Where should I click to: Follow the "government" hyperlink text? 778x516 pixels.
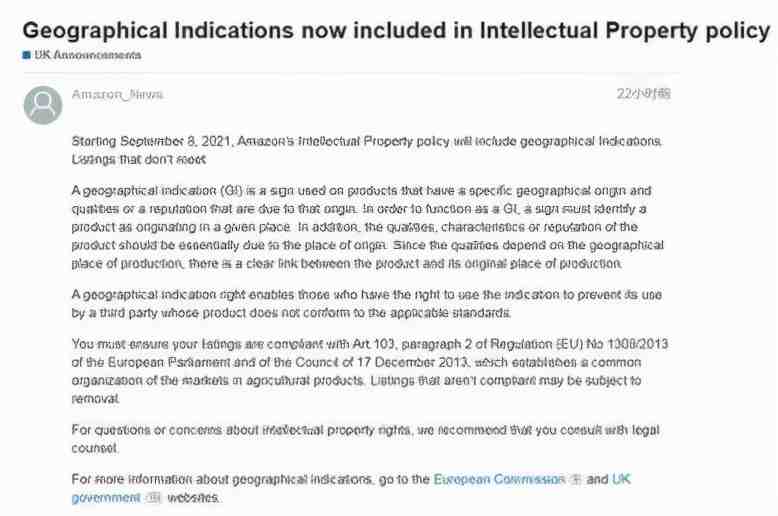tap(106, 498)
